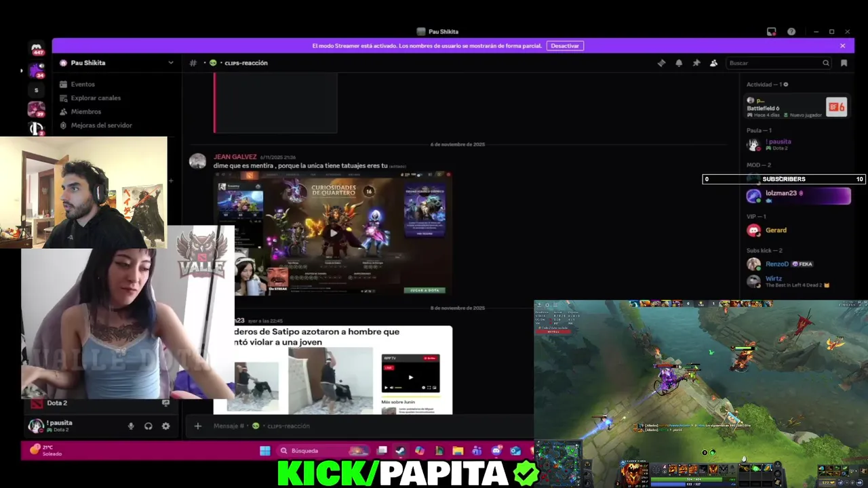Open Explorar canales
The width and height of the screenshot is (868, 488).
pyautogui.click(x=95, y=98)
